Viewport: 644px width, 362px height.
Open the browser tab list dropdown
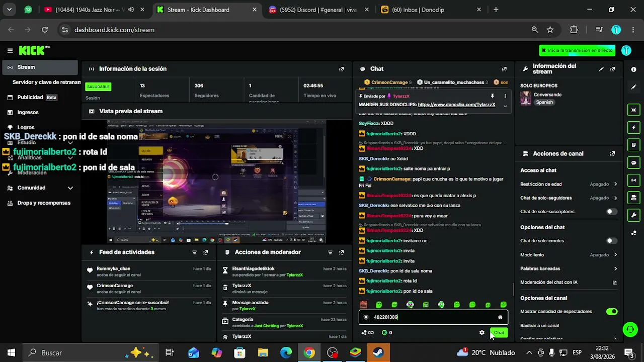click(9, 10)
